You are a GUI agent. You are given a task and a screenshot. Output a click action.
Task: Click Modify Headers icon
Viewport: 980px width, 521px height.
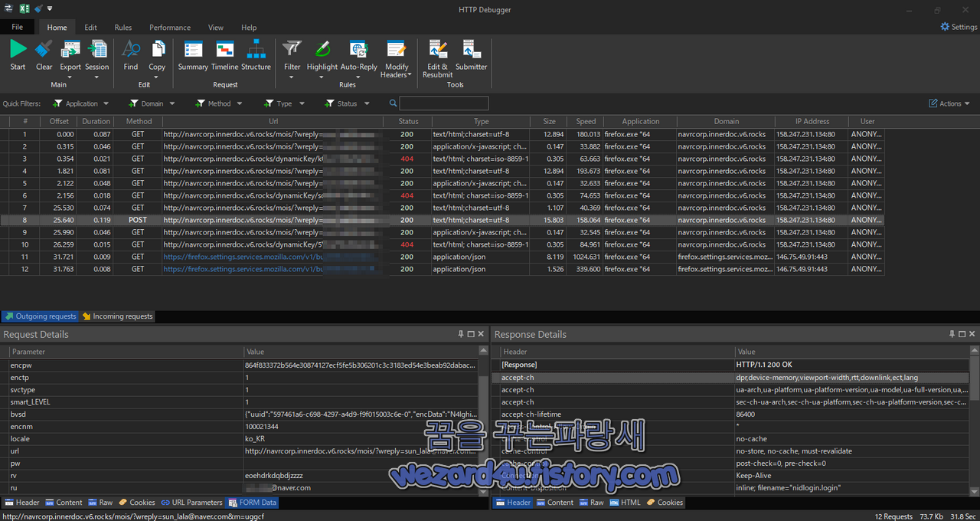(x=396, y=49)
